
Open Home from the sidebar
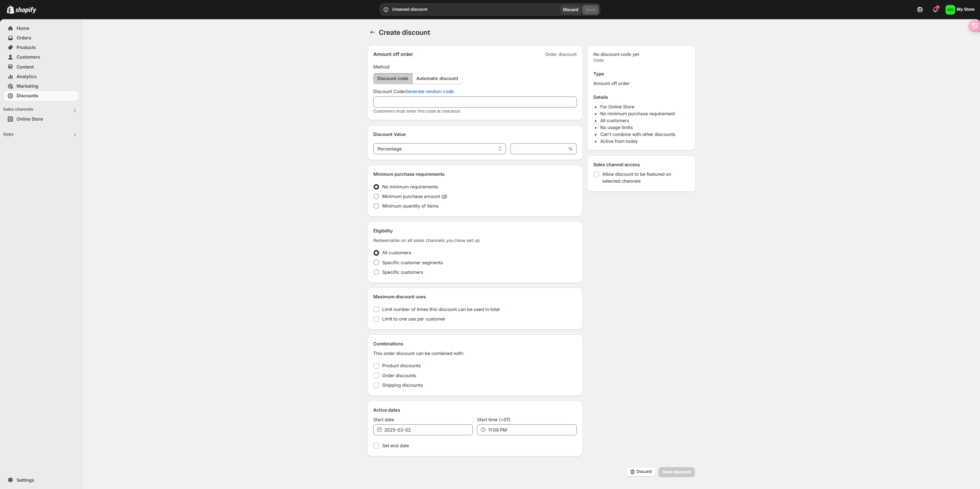tap(41, 28)
